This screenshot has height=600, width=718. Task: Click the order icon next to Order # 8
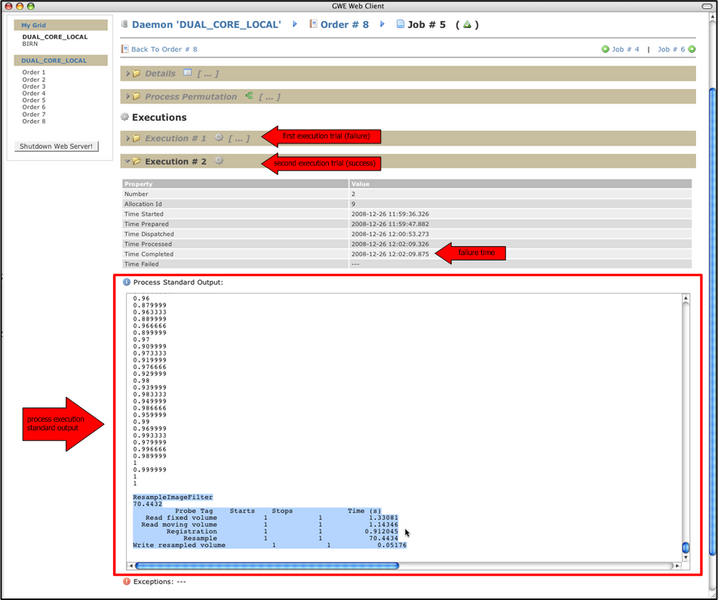click(x=313, y=24)
